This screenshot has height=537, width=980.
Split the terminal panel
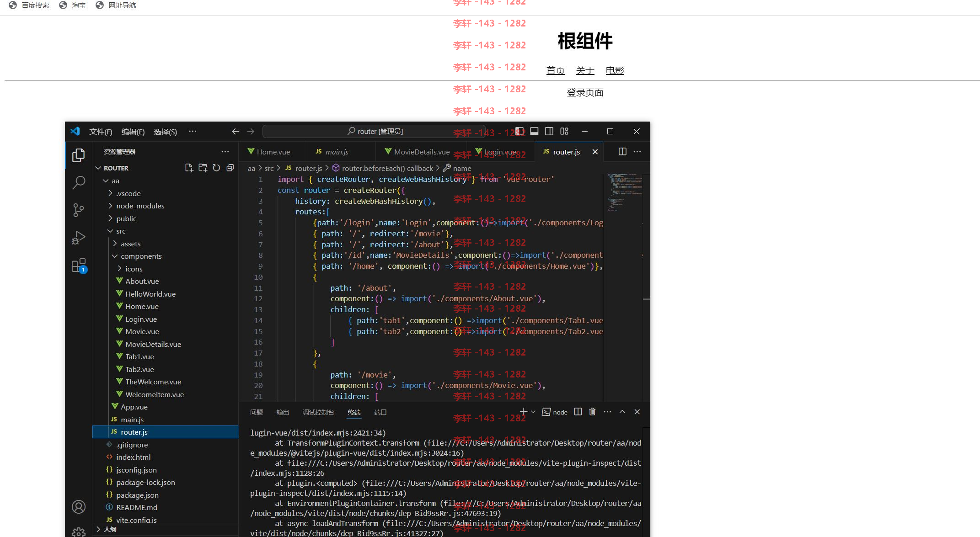[578, 412]
